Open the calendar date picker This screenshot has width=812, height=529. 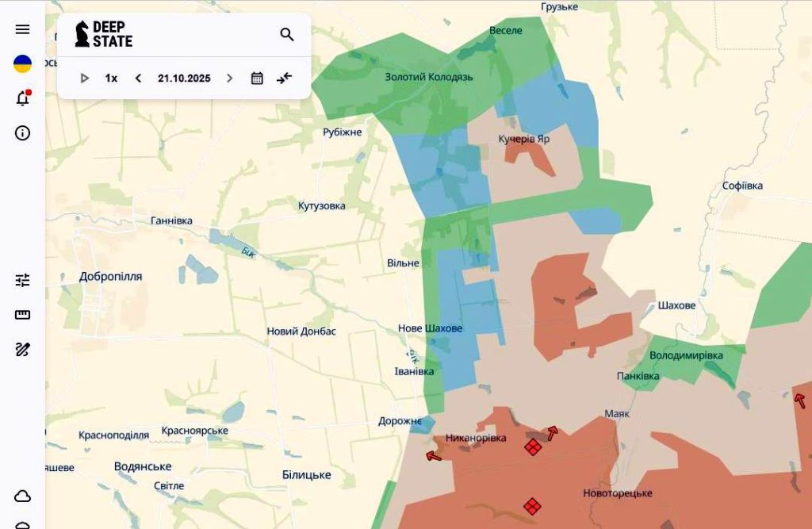[257, 78]
